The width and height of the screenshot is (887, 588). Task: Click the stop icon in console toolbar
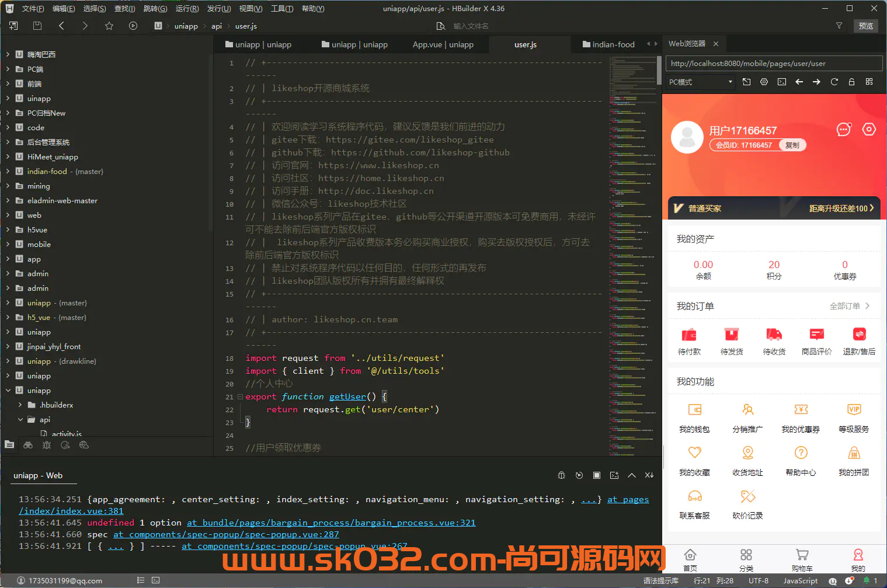coord(597,475)
